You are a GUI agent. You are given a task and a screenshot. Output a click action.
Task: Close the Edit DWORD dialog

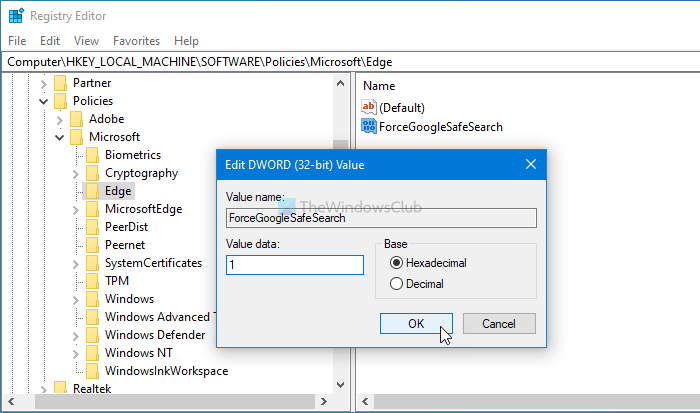tap(530, 164)
